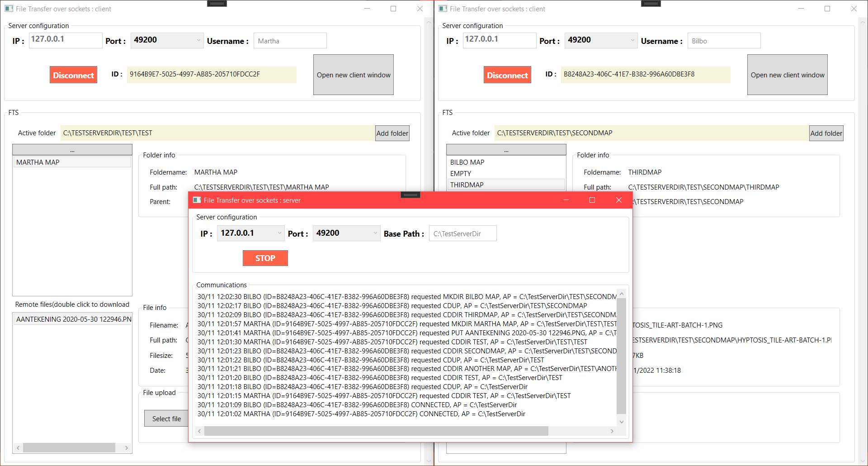This screenshot has height=466, width=868.
Task: Disconnect Martha's client from the server
Action: tap(73, 74)
